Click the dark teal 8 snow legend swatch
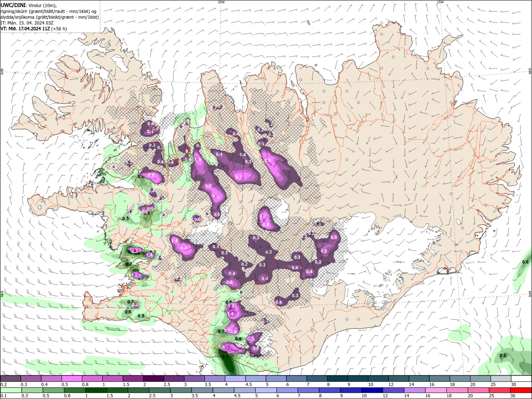This screenshot has height=399, width=532. [338, 379]
